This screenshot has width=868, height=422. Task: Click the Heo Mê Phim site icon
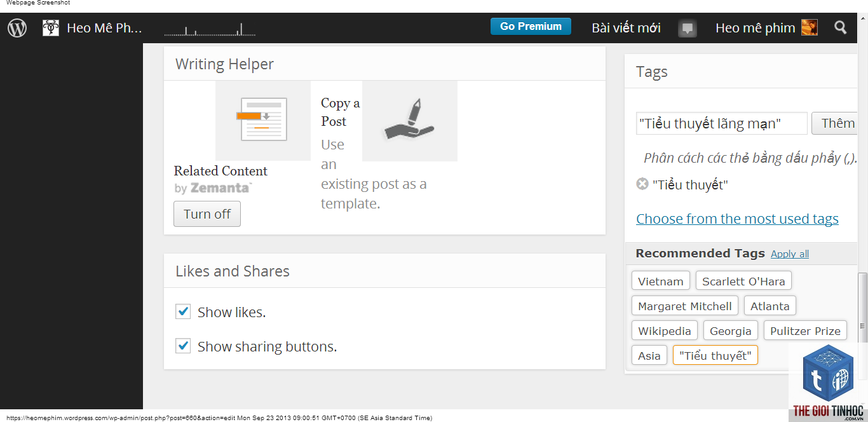[51, 28]
